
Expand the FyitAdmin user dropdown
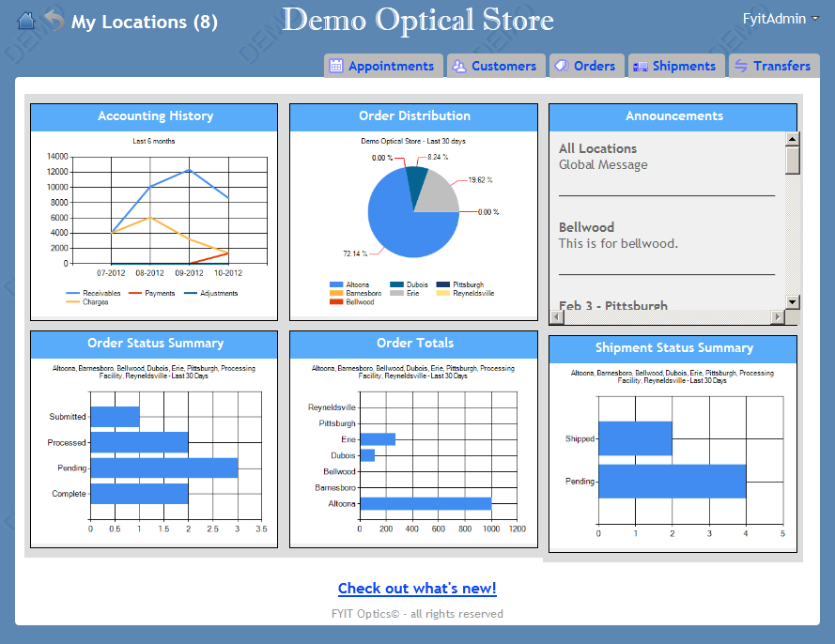tap(781, 19)
